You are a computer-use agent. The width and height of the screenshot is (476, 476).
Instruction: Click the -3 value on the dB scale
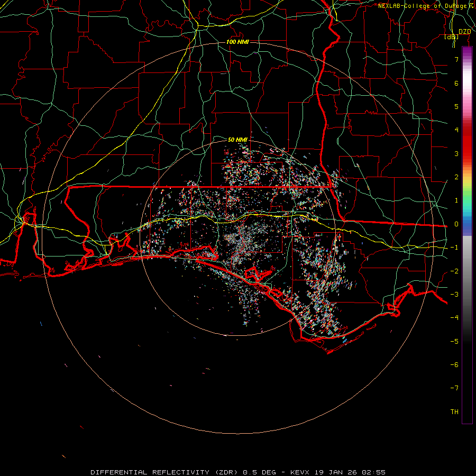(454, 295)
